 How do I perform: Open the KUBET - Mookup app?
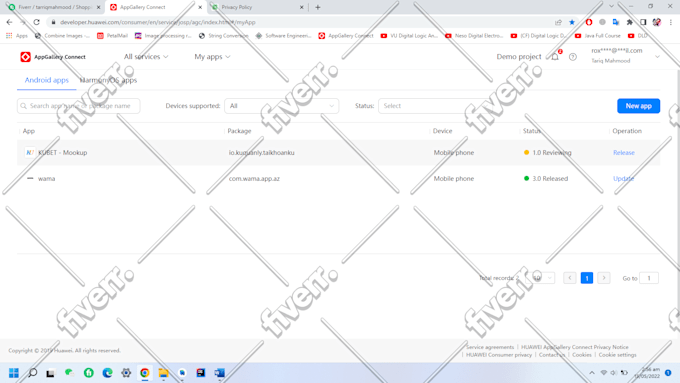tap(62, 153)
